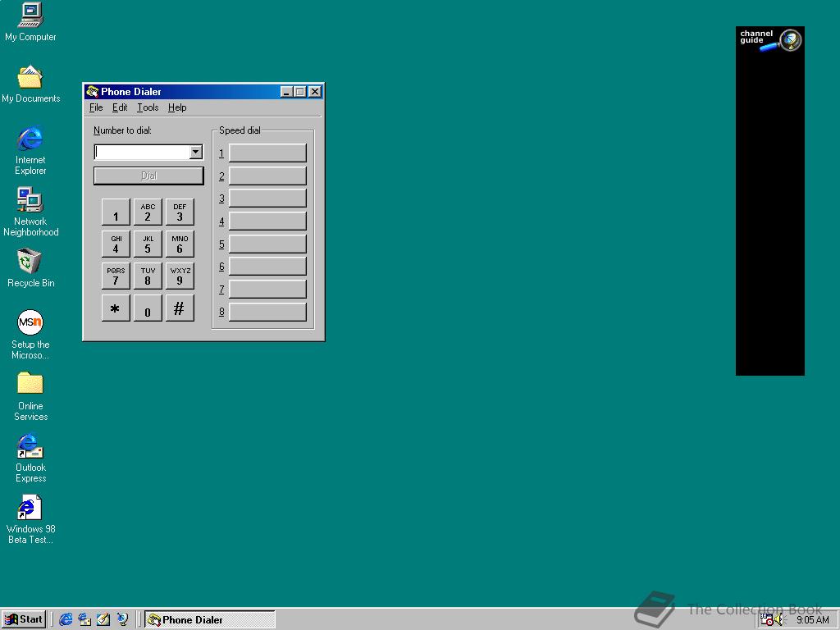Launch Outlook Express from Quick Launch
The height and width of the screenshot is (630, 840).
click(84, 619)
